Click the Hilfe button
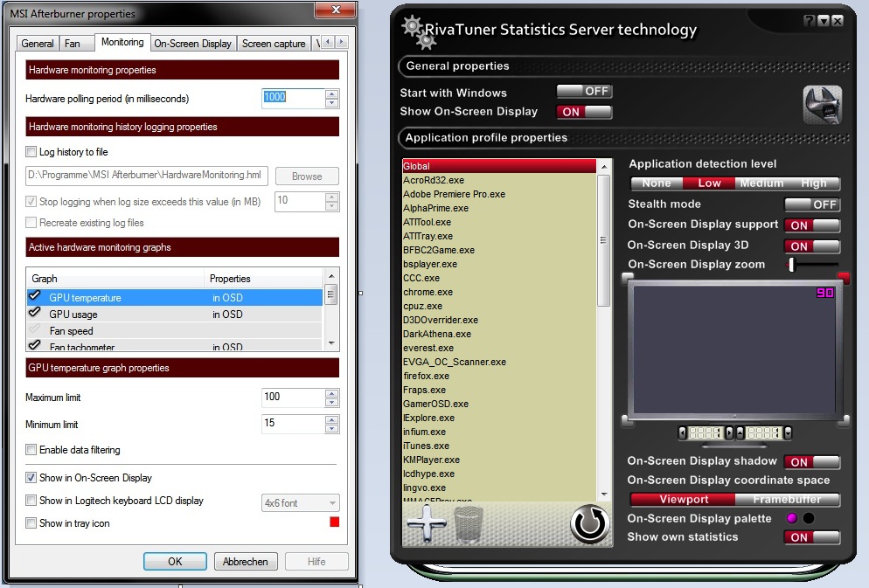 [x=316, y=562]
